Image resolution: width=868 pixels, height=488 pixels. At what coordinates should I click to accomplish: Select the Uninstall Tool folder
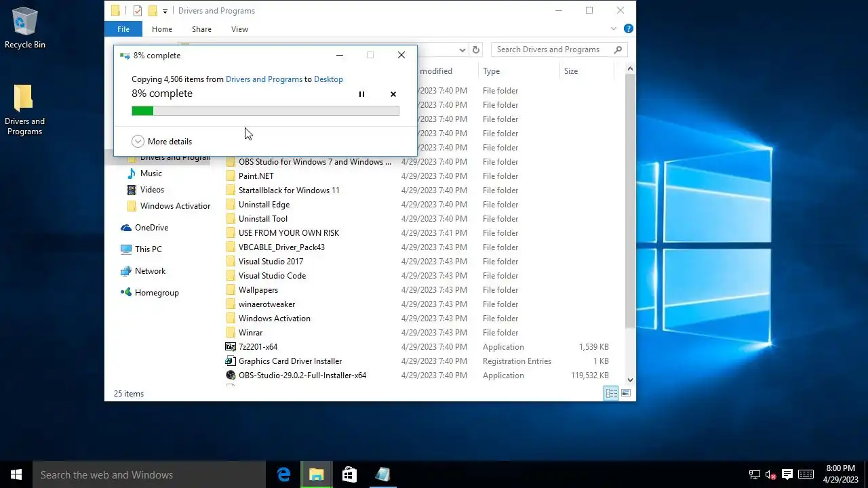click(x=256, y=219)
